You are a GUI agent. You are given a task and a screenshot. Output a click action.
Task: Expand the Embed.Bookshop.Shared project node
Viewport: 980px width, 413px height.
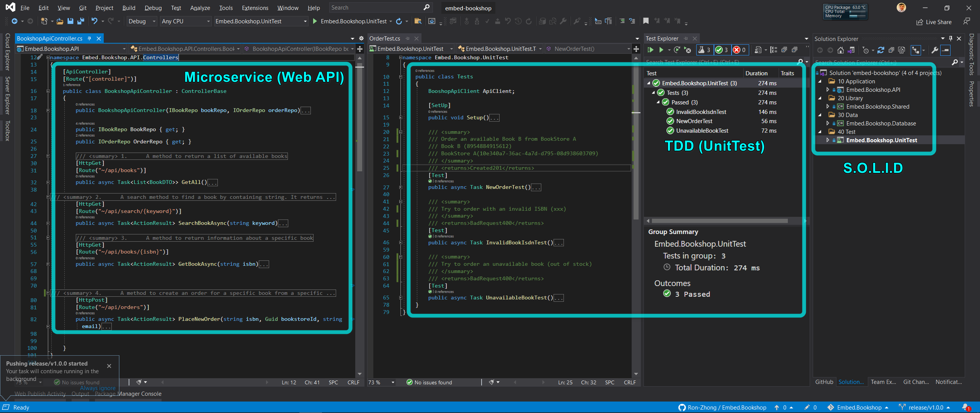828,107
